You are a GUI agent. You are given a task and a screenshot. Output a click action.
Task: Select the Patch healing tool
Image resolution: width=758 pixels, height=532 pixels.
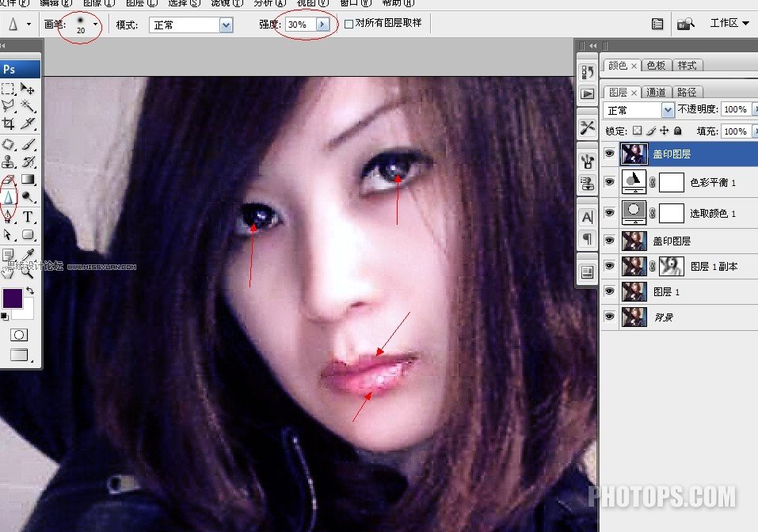click(x=8, y=144)
